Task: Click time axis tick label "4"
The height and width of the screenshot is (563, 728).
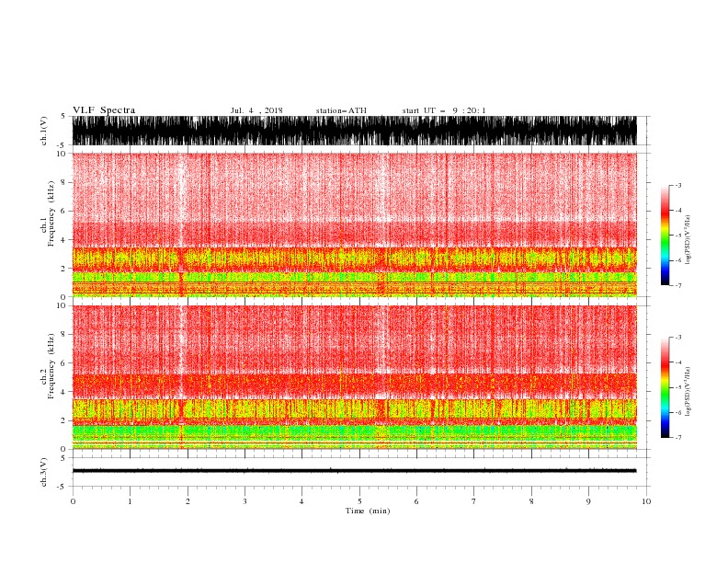Action: [302, 501]
